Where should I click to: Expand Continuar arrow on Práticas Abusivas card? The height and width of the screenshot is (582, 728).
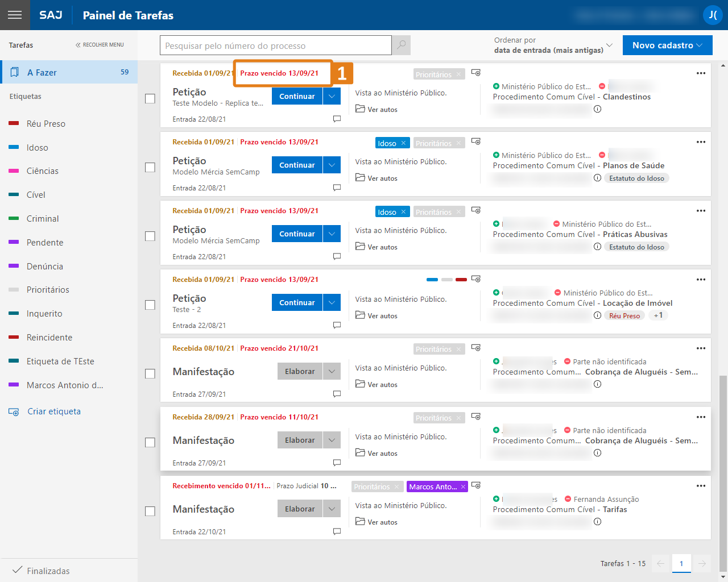[332, 234]
